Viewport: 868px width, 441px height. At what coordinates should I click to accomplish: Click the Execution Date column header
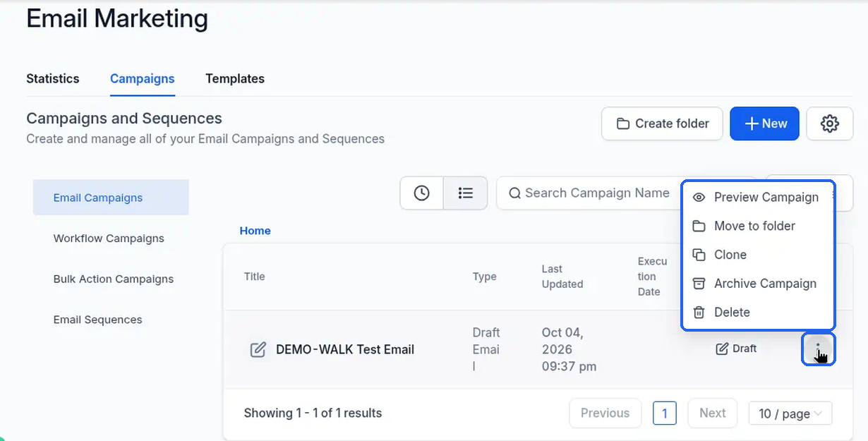pyautogui.click(x=652, y=277)
